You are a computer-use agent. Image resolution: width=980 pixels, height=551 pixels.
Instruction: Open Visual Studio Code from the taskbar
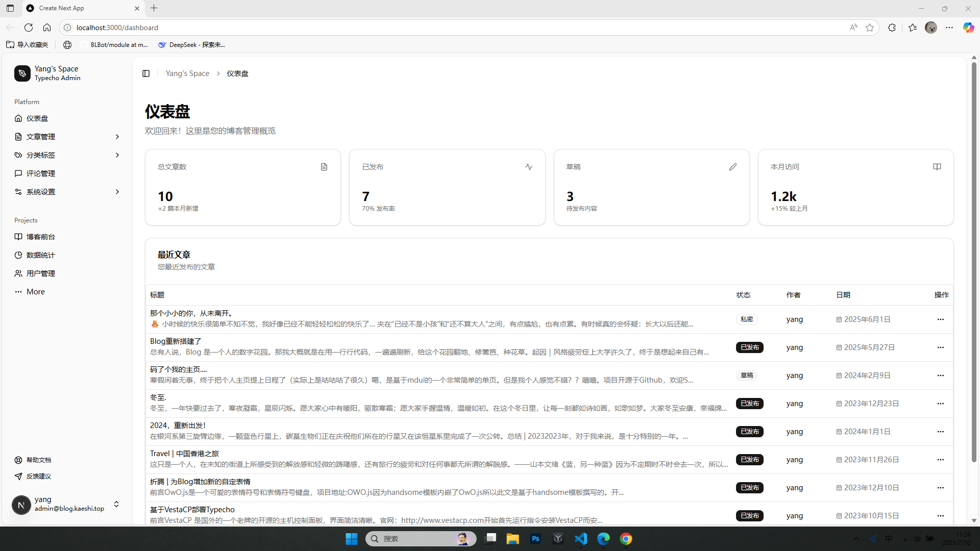click(581, 539)
